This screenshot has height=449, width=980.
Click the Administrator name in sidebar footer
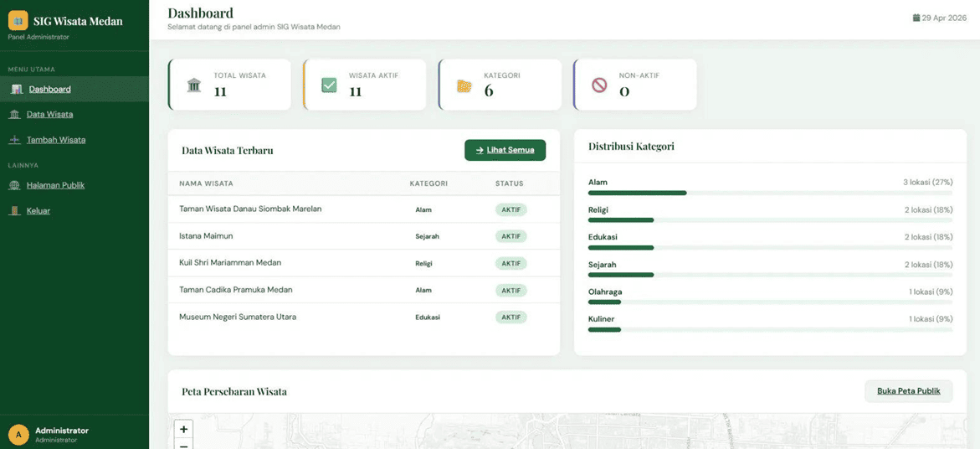coord(62,431)
